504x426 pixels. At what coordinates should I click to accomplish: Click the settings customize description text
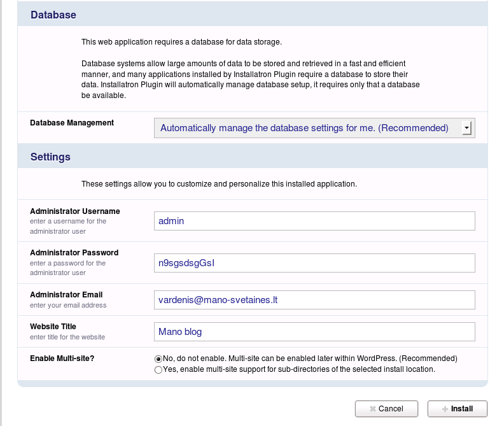[x=219, y=184]
